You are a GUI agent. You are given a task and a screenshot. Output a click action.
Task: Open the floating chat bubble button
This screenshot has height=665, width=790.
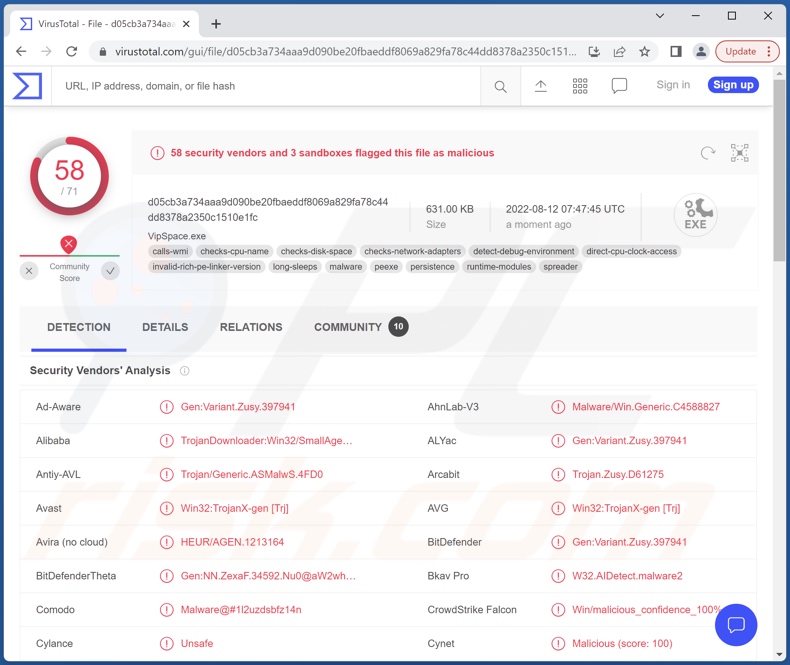736,625
